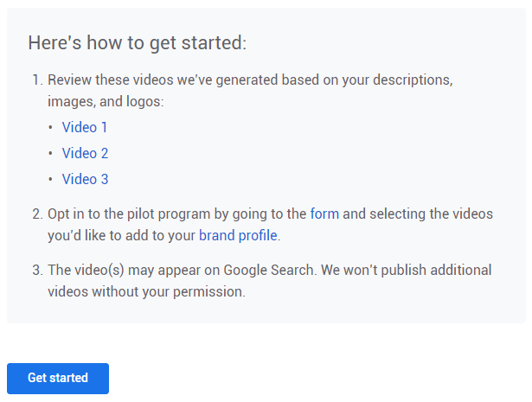Click the bullet point beside Video 1
This screenshot has height=402, width=532.
coord(50,128)
